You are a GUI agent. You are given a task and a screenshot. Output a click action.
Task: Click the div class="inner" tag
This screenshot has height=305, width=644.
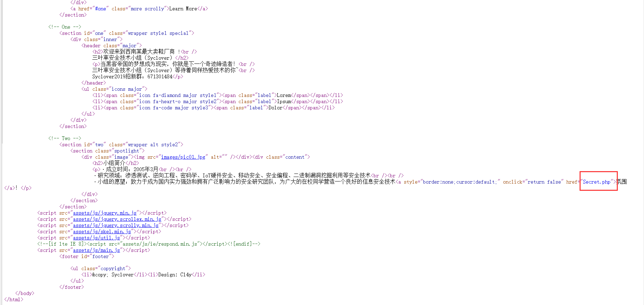coord(96,39)
